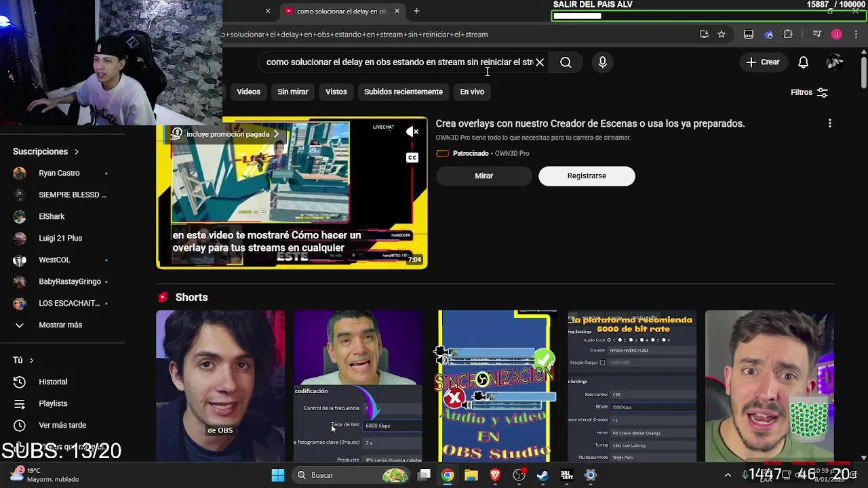The height and width of the screenshot is (488, 868).
Task: Open Historial in the sidebar
Action: (53, 382)
